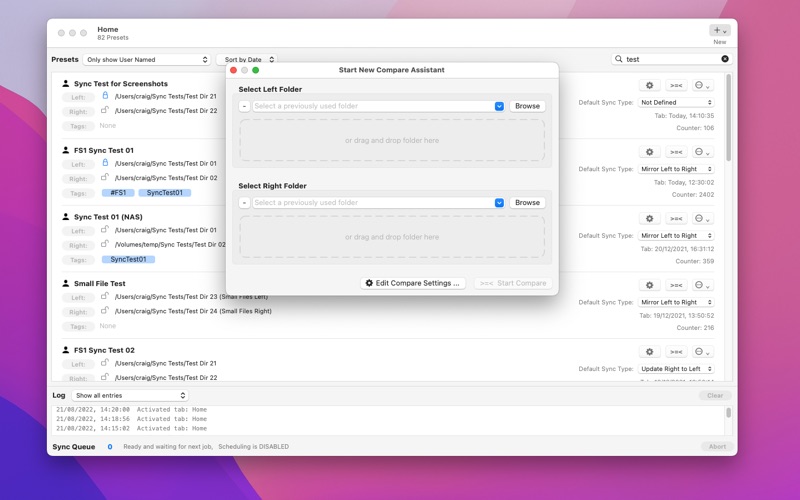Viewport: 800px width, 500px height.
Task: Click SyncTest01 tag under FS1 Sync Test 01
Action: (x=164, y=193)
